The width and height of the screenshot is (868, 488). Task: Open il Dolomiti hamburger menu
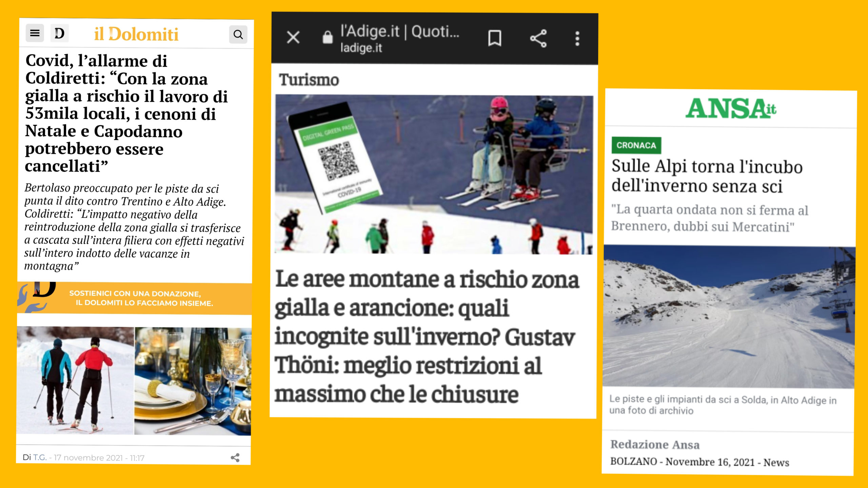pyautogui.click(x=35, y=33)
